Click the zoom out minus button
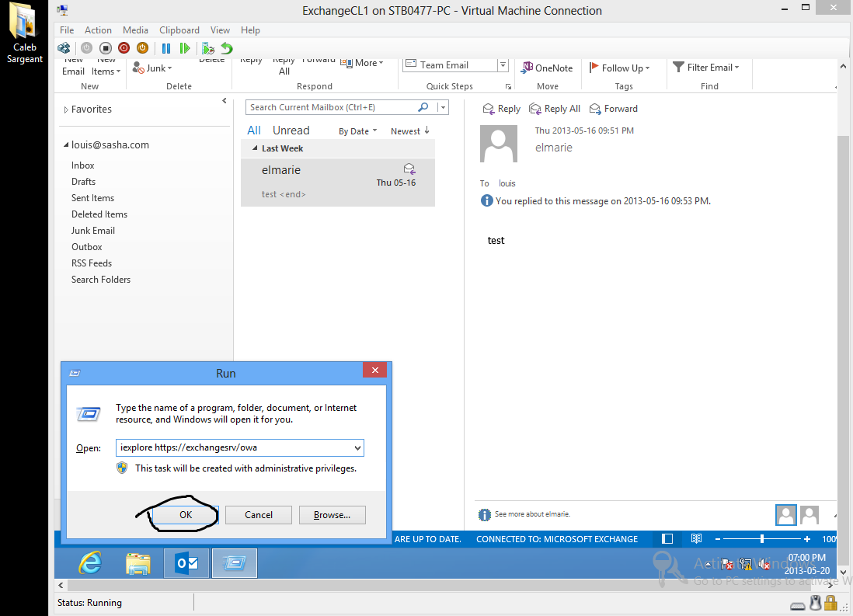Image resolution: width=853 pixels, height=616 pixels. point(718,539)
